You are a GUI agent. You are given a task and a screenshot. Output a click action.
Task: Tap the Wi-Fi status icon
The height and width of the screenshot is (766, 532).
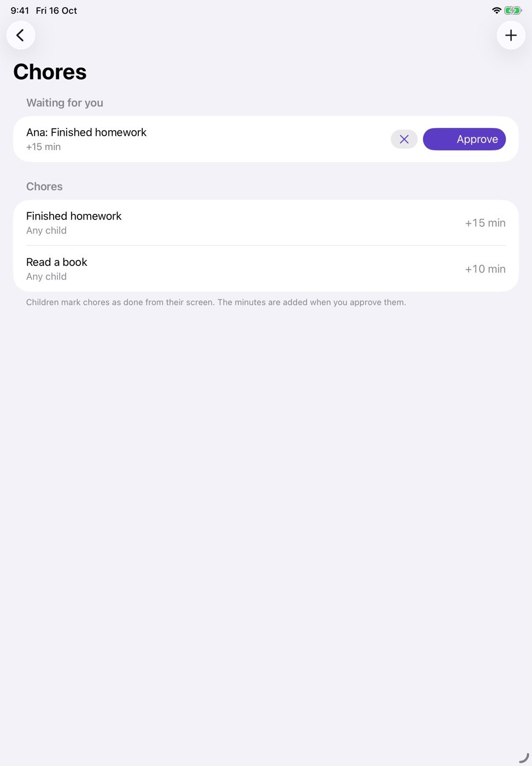tap(496, 10)
